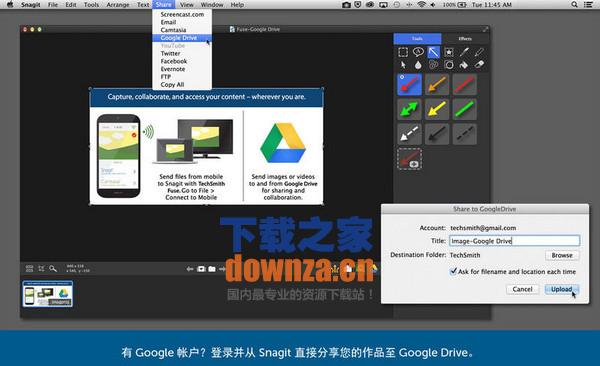Open the File menu

[x=53, y=5]
